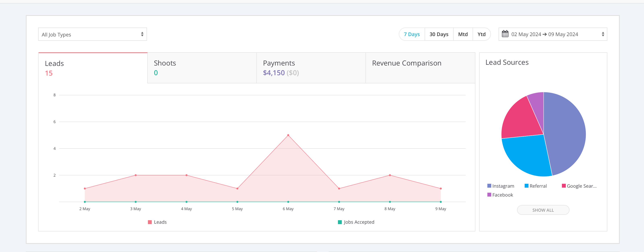Click the Facebook legend color square
The width and height of the screenshot is (644, 252).
coord(489,195)
